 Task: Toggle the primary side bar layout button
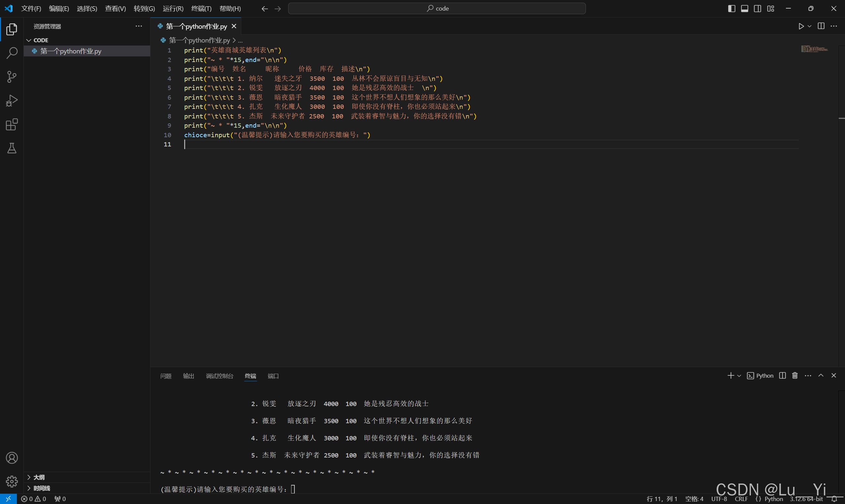coord(731,9)
